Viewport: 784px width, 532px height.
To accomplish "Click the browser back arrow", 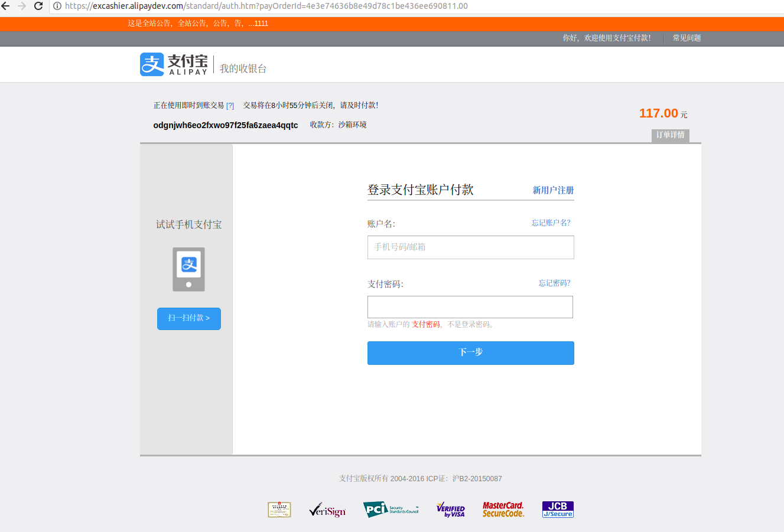I will click(x=6, y=6).
